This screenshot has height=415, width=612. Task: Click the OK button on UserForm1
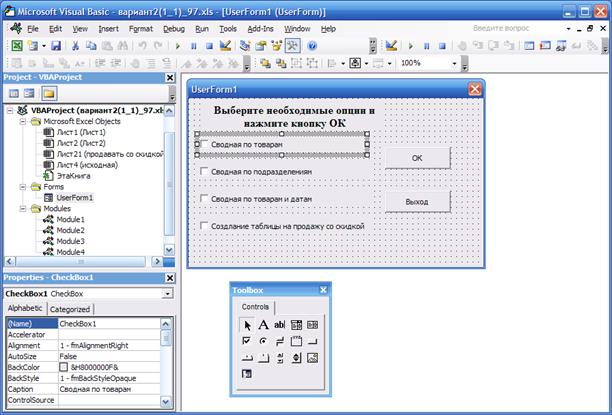pyautogui.click(x=417, y=158)
